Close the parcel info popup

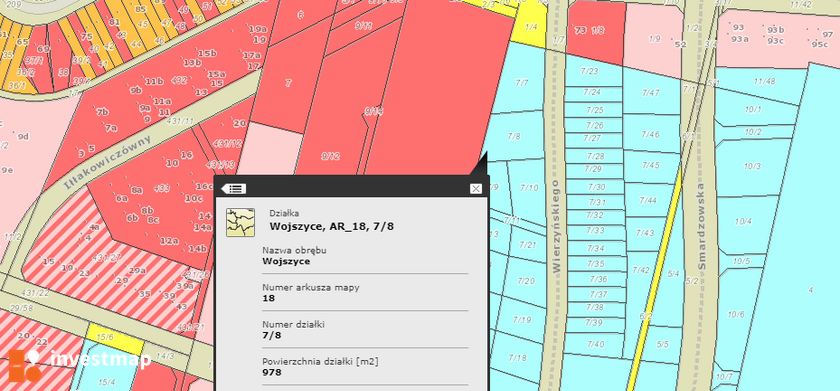(475, 189)
